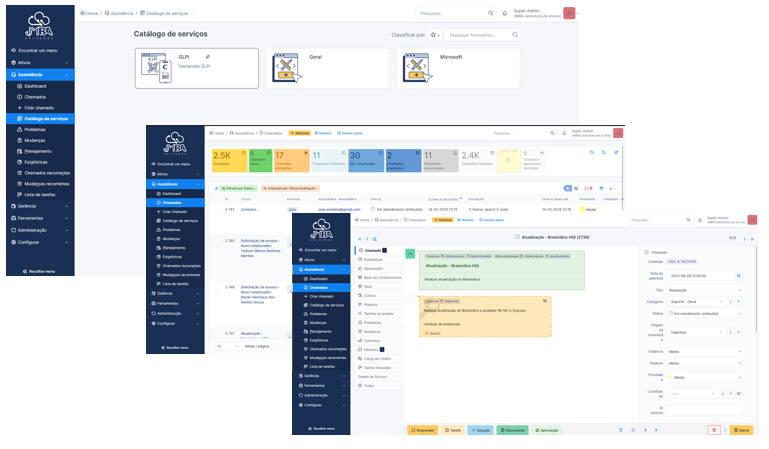769x449 pixels.
Task: Click the yellow Responder button
Action: [421, 430]
